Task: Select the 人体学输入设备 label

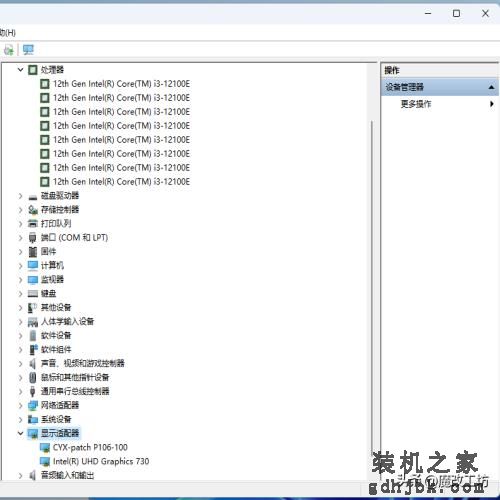Action: (67, 321)
